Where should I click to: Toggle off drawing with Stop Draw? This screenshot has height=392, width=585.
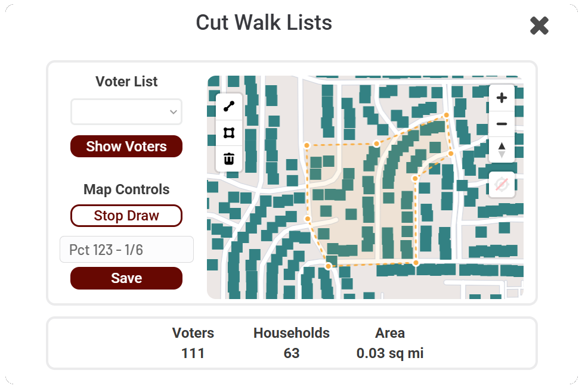click(126, 216)
